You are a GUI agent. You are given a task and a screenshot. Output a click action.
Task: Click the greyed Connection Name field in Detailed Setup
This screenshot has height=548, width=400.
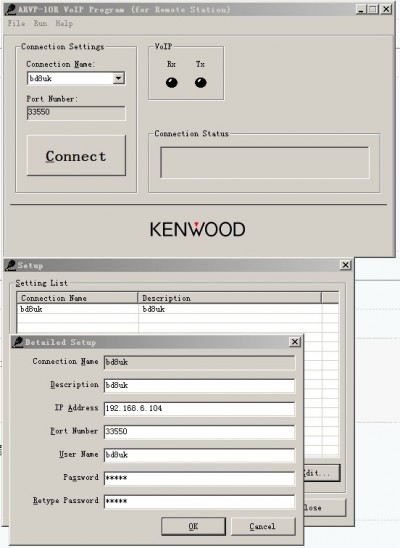click(x=199, y=362)
